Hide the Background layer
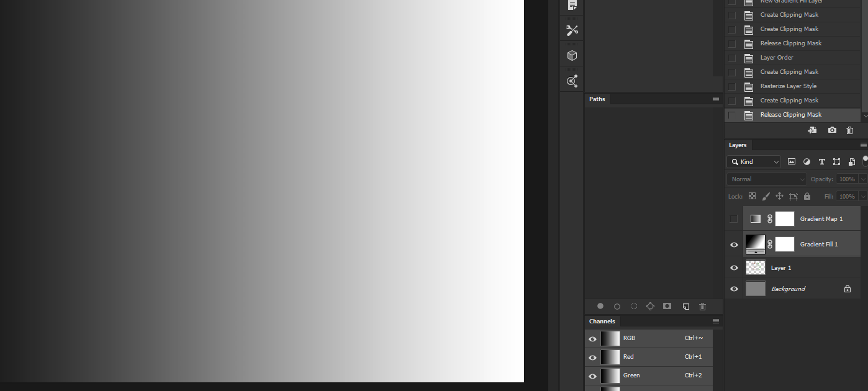The image size is (868, 391). click(734, 289)
